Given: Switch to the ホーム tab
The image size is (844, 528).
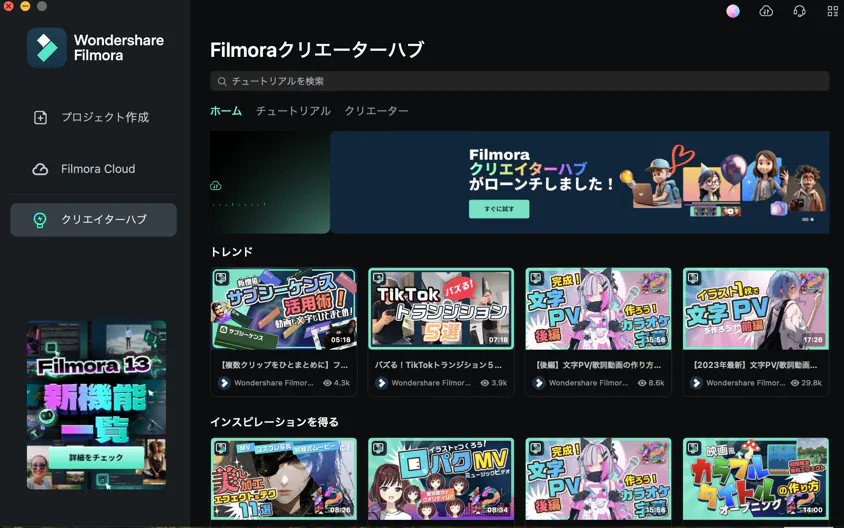Looking at the screenshot, I should (226, 111).
